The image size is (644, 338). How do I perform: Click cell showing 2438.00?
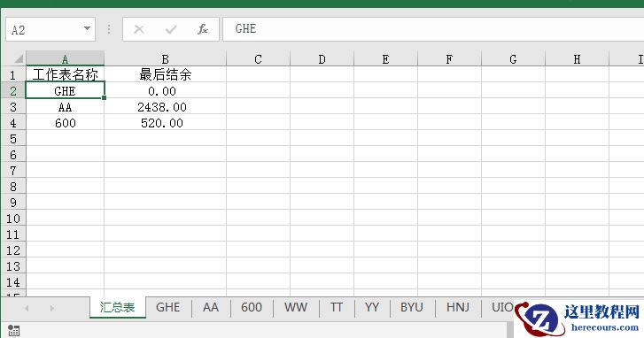165,107
